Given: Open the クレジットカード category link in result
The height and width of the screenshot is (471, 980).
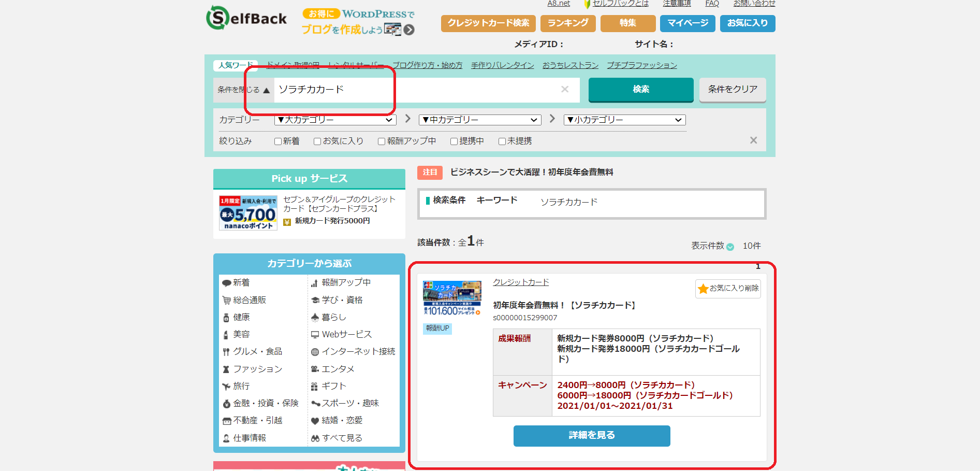Looking at the screenshot, I should pyautogui.click(x=521, y=282).
